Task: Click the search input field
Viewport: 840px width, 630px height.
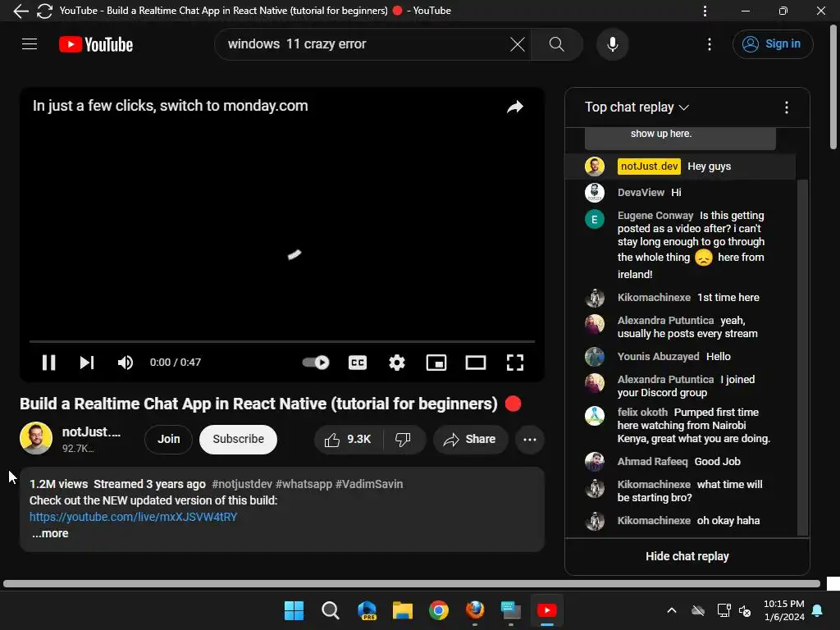Action: (x=364, y=44)
